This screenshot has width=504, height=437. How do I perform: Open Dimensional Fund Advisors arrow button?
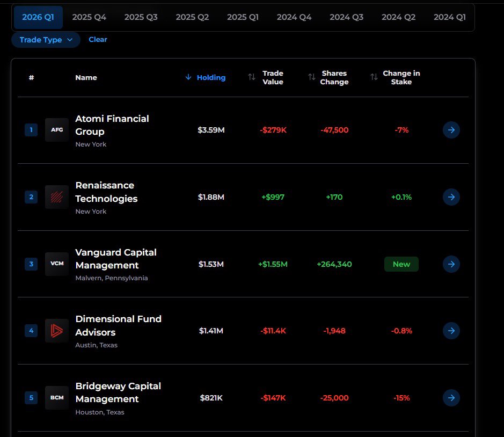(x=451, y=331)
